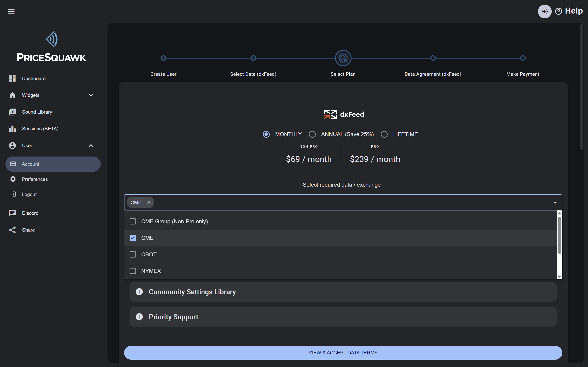Screen dimensions: 588x367
Task: Open the Dashboard section
Action: coord(34,78)
